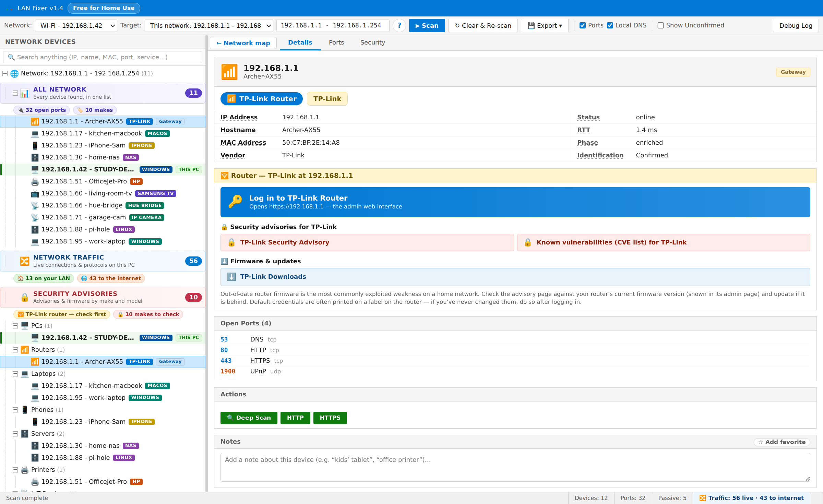Go back to Network map
The width and height of the screenshot is (823, 504).
(243, 43)
